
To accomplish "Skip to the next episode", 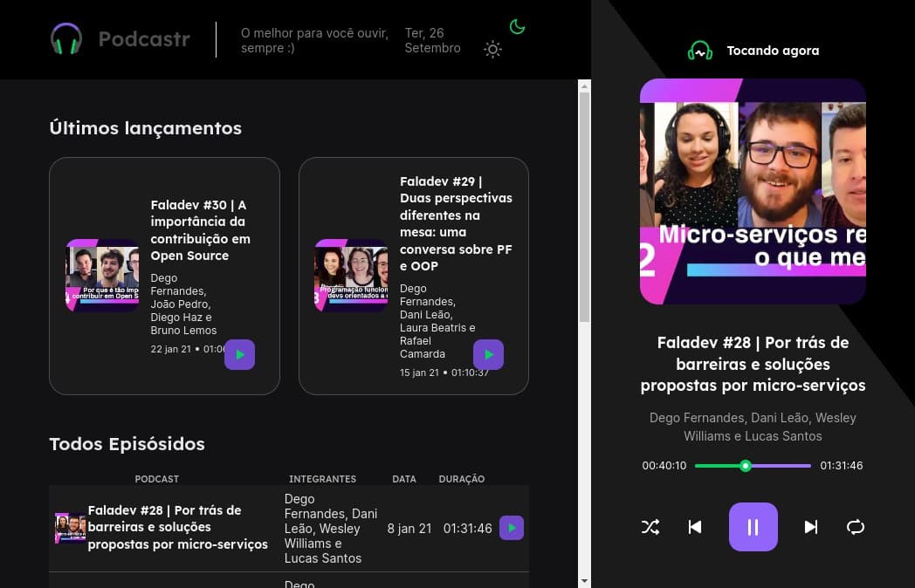I will 810,527.
